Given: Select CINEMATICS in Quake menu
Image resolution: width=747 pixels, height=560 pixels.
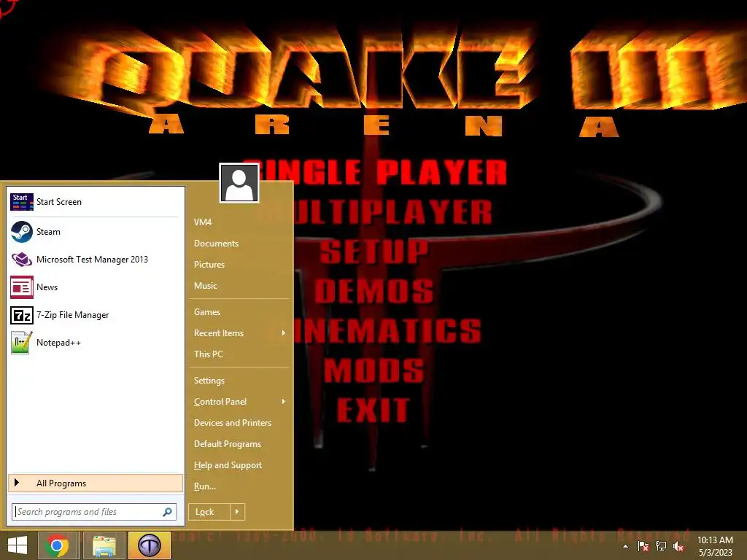Looking at the screenshot, I should pos(387,330).
